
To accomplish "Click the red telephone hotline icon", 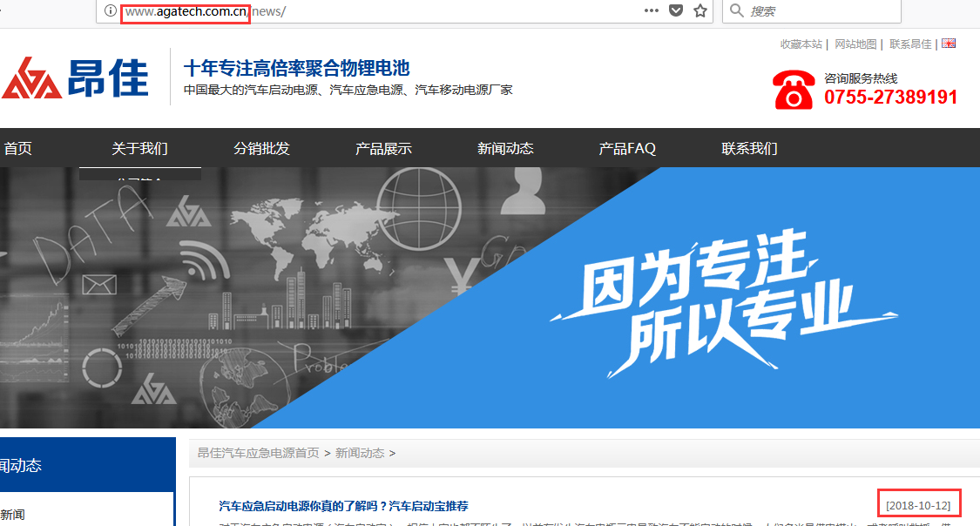I will coord(793,89).
